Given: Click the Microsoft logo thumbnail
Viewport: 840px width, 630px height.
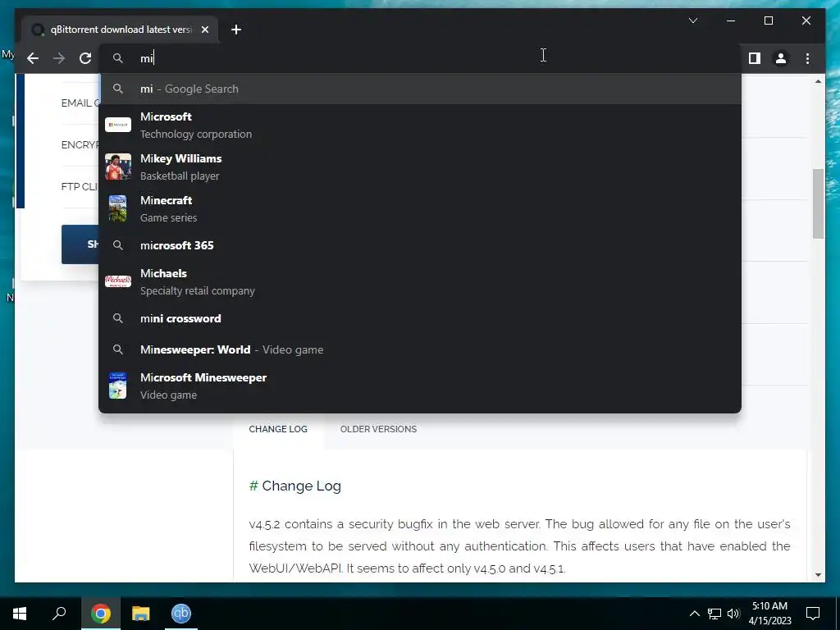Looking at the screenshot, I should tap(118, 125).
